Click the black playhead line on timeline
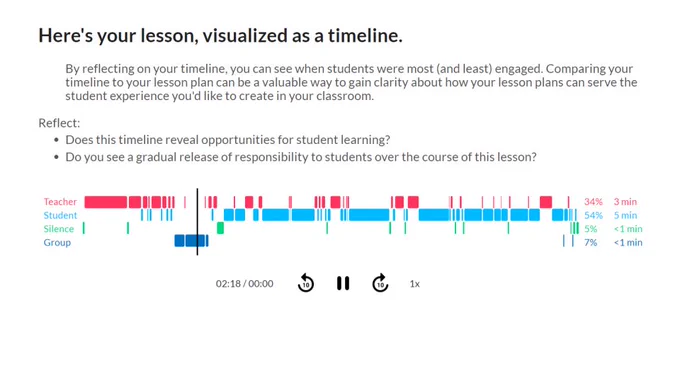The width and height of the screenshot is (680, 383). point(197,222)
